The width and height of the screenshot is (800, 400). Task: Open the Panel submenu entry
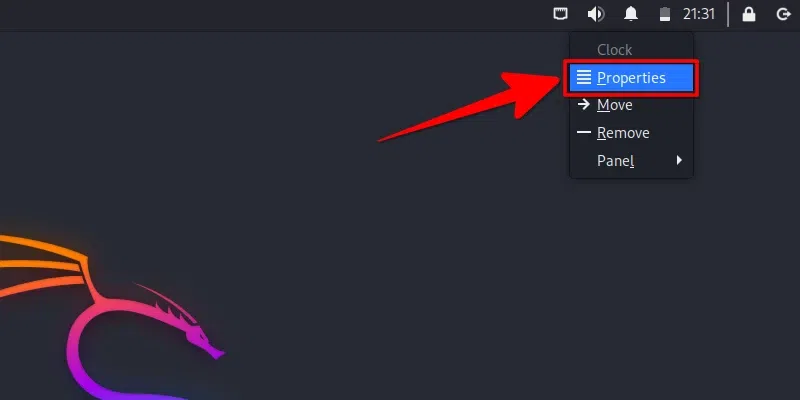pyautogui.click(x=631, y=161)
